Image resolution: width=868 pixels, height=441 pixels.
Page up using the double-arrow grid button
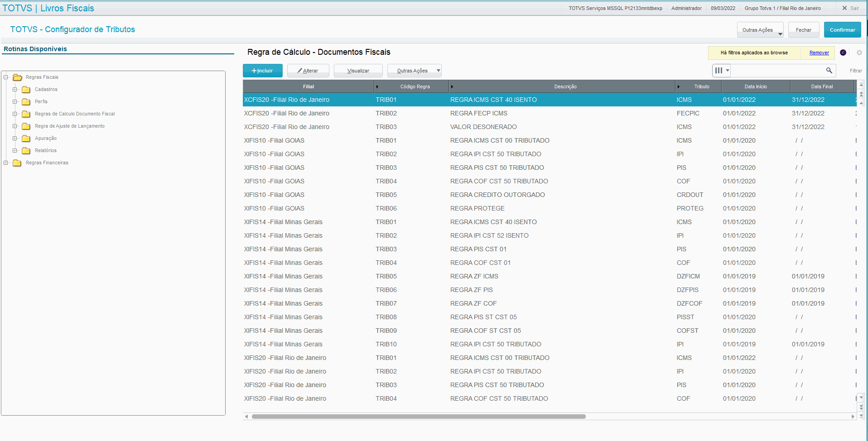[862, 94]
